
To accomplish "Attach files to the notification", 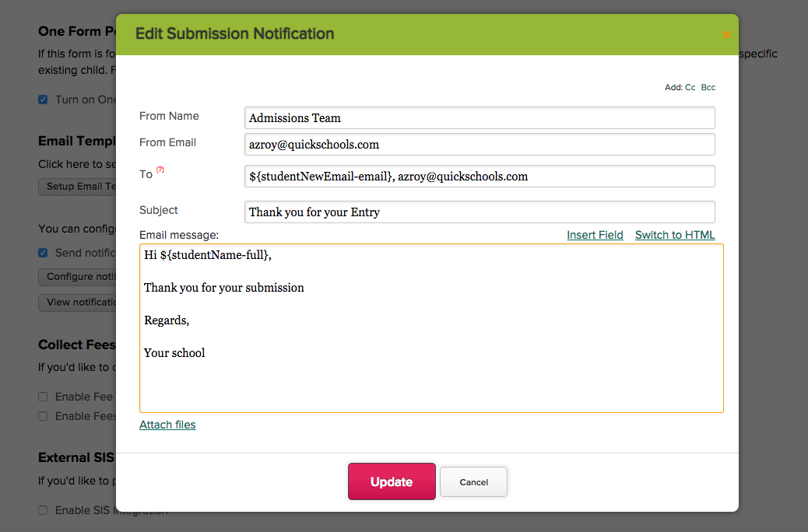I will pos(167,425).
